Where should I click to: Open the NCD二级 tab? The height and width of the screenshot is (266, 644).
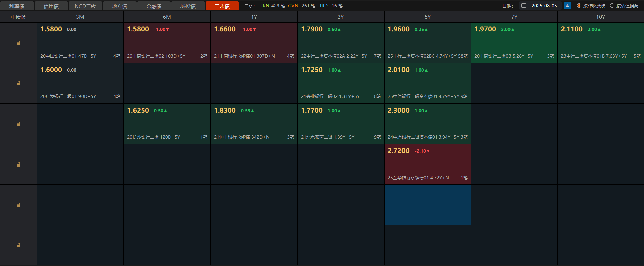[86, 6]
